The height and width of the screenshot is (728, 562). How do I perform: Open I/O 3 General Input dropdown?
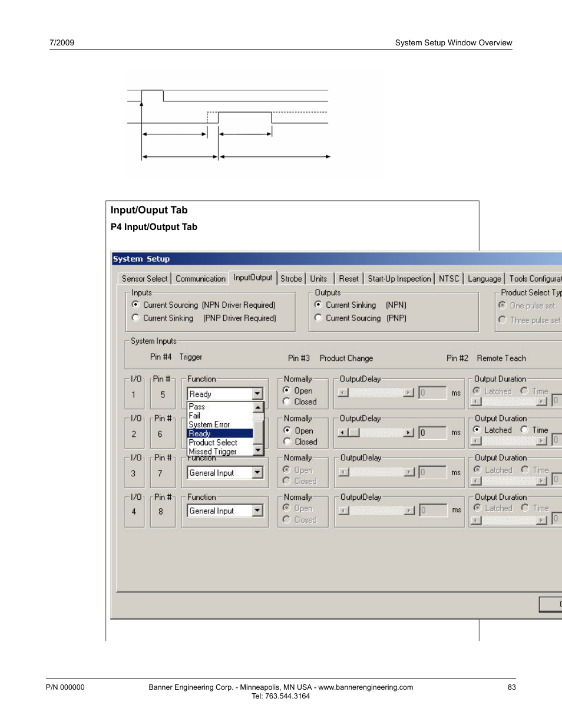[x=257, y=473]
